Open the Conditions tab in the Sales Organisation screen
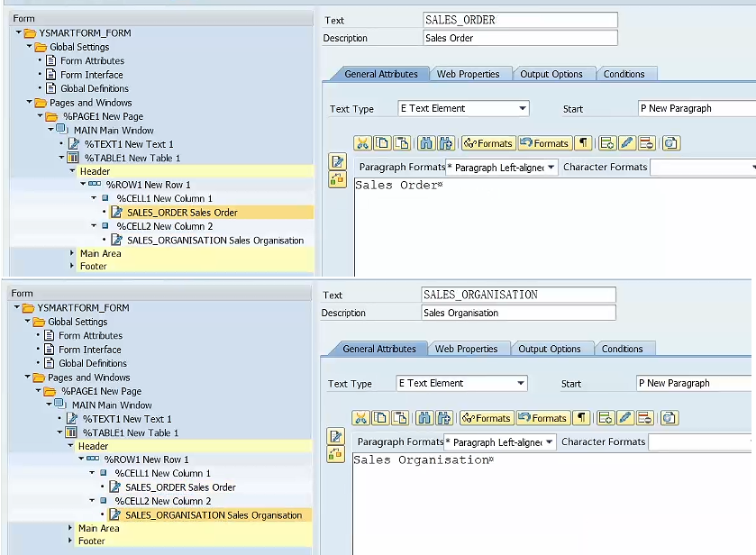Screen dimensions: 756x555 coord(622,349)
